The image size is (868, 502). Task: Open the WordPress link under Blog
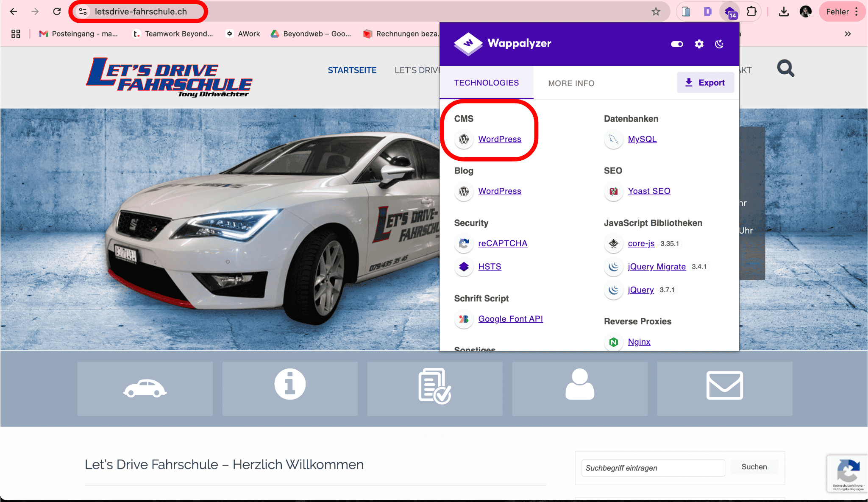click(500, 191)
